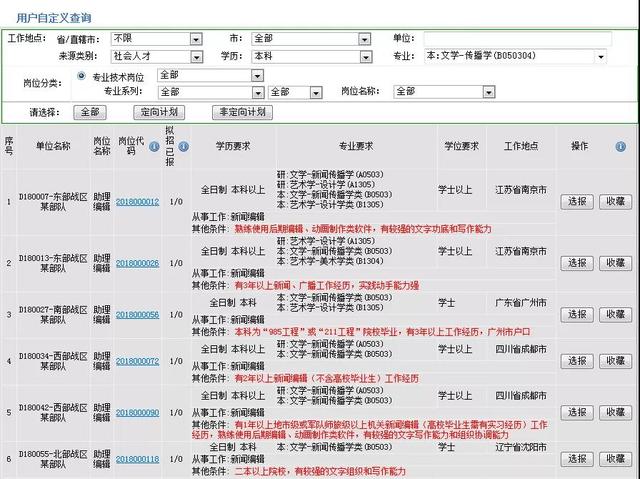The width and height of the screenshot is (640, 479).
Task: Click 选报 for row 4 D180034
Action: (x=577, y=361)
